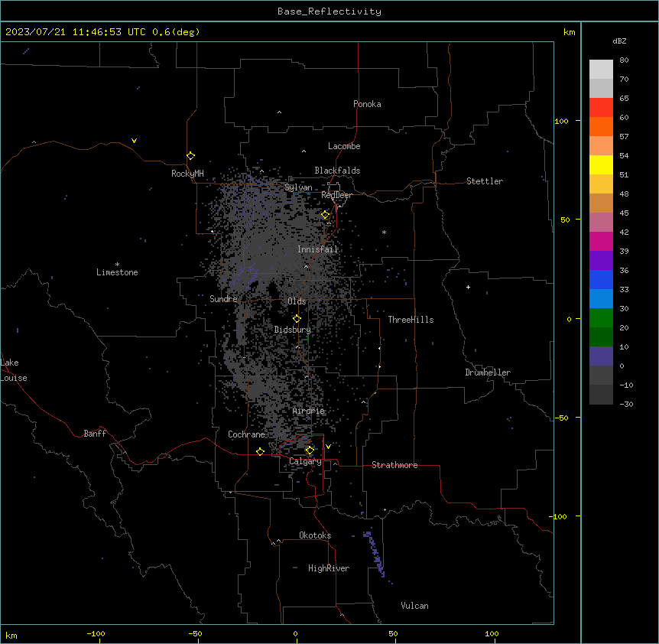Click the dBZ legend heading

(619, 41)
